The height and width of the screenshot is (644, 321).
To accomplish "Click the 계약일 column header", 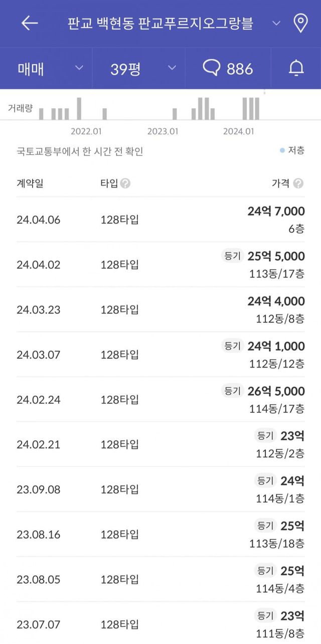I will click(29, 184).
